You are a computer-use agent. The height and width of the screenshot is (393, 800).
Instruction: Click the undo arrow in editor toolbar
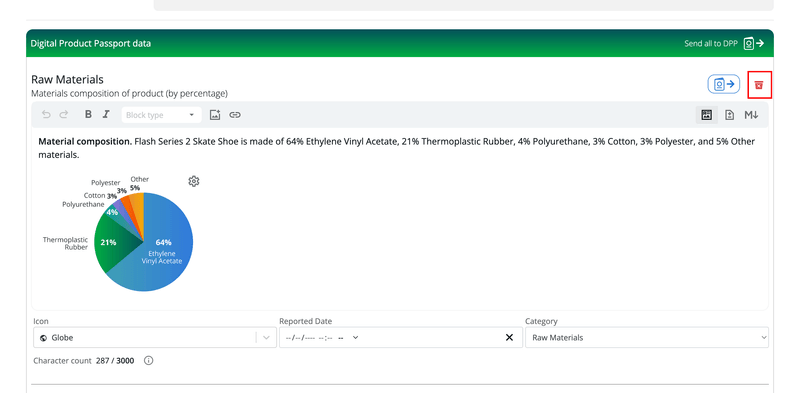click(46, 115)
